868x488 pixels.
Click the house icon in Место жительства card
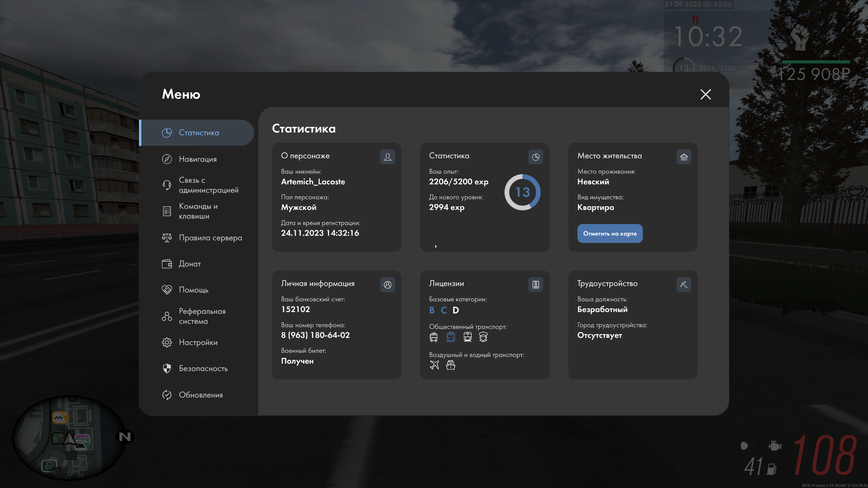684,157
